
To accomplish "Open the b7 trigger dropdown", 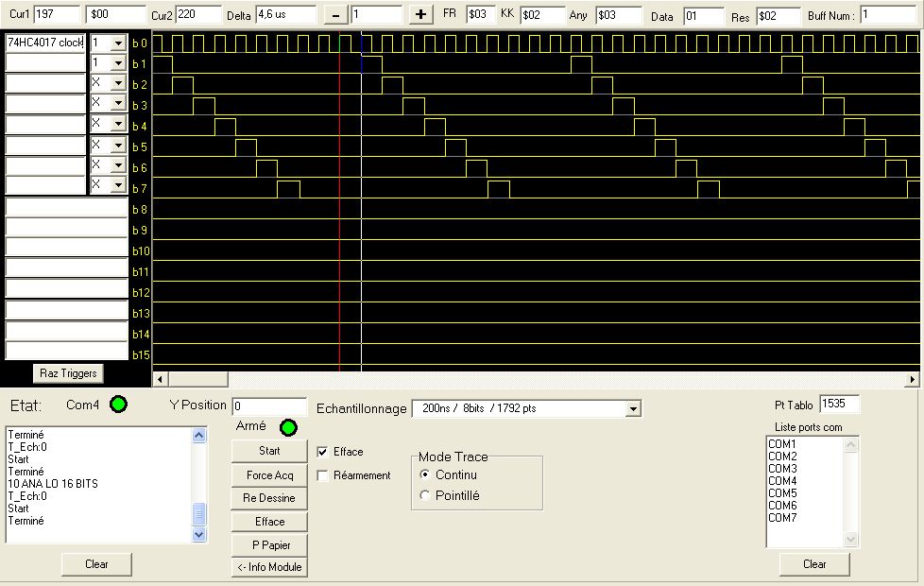I will pos(118,185).
